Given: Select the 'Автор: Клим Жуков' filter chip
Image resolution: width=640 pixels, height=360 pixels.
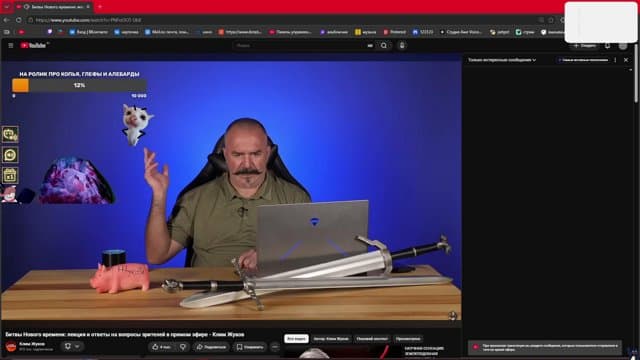Looking at the screenshot, I should coord(331,339).
